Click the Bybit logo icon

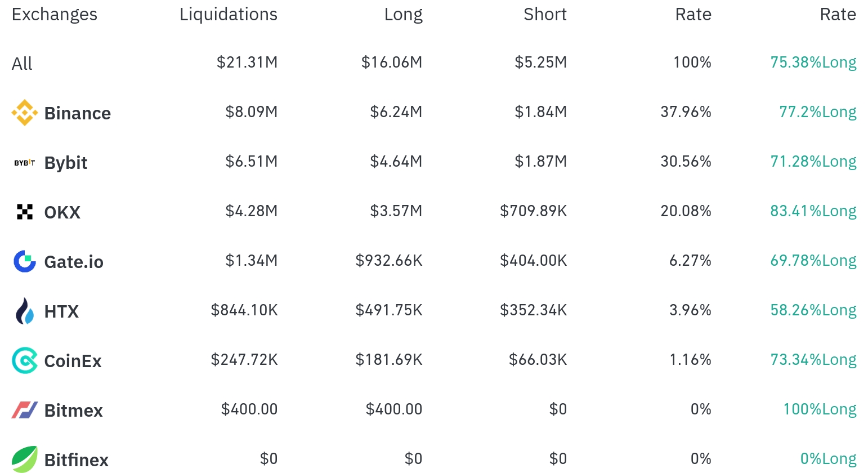click(25, 163)
